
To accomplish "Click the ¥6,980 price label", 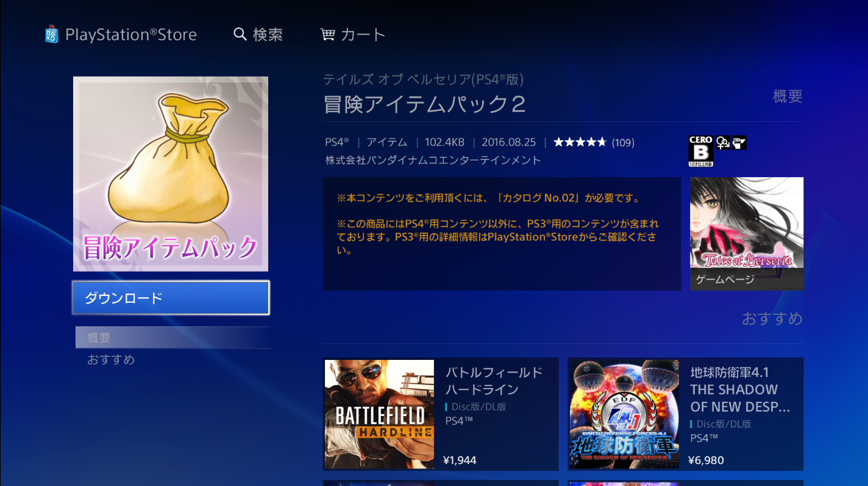I will pos(706,460).
